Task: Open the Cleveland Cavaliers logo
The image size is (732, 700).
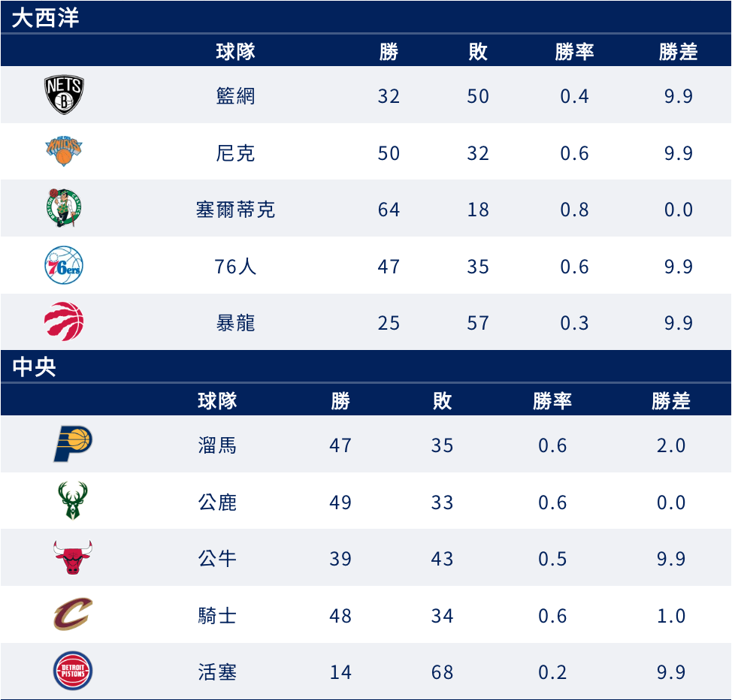Action: tap(73, 614)
